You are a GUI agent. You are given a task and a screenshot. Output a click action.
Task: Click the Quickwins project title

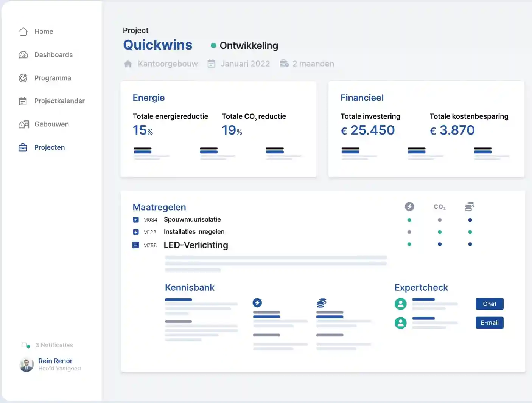pyautogui.click(x=158, y=45)
